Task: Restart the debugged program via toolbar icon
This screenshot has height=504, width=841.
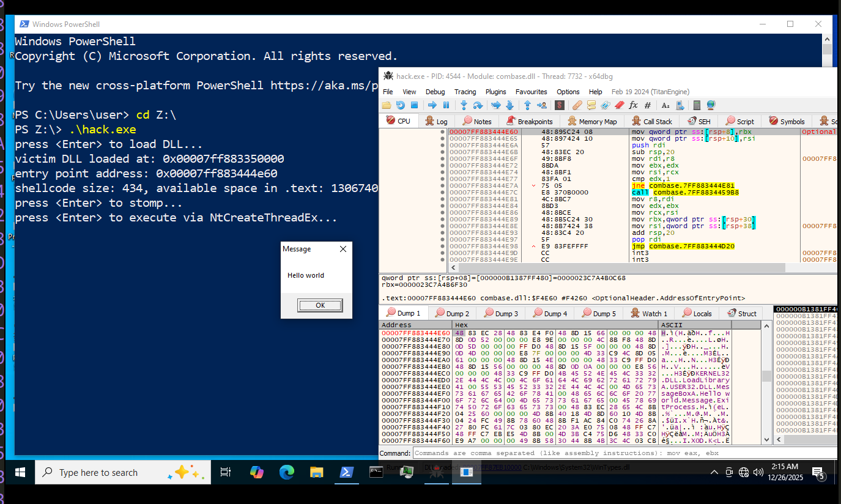Action: [401, 105]
